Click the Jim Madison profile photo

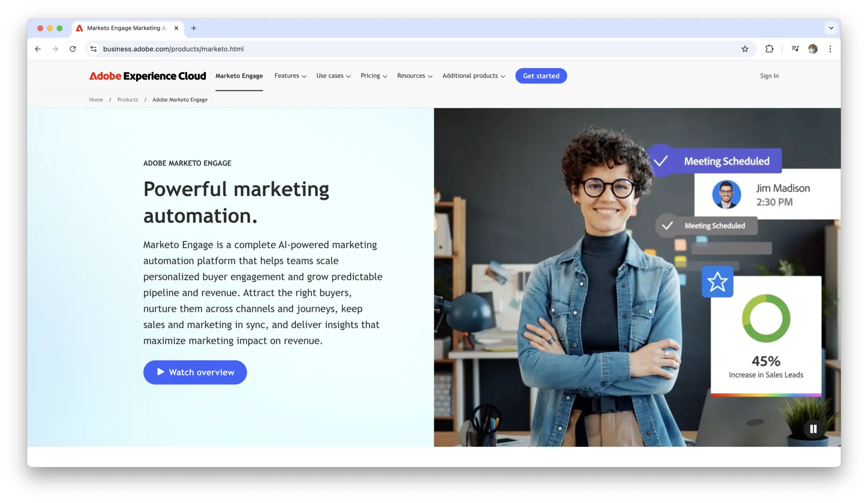pos(727,194)
